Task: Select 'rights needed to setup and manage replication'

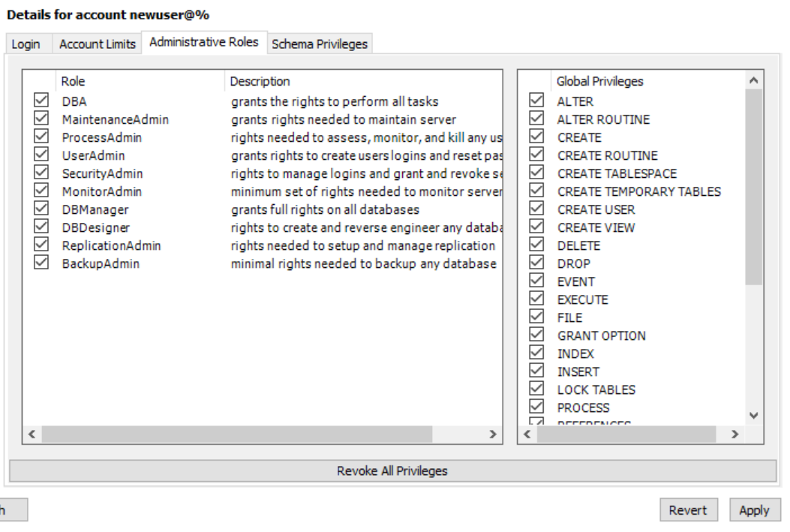Action: [363, 245]
